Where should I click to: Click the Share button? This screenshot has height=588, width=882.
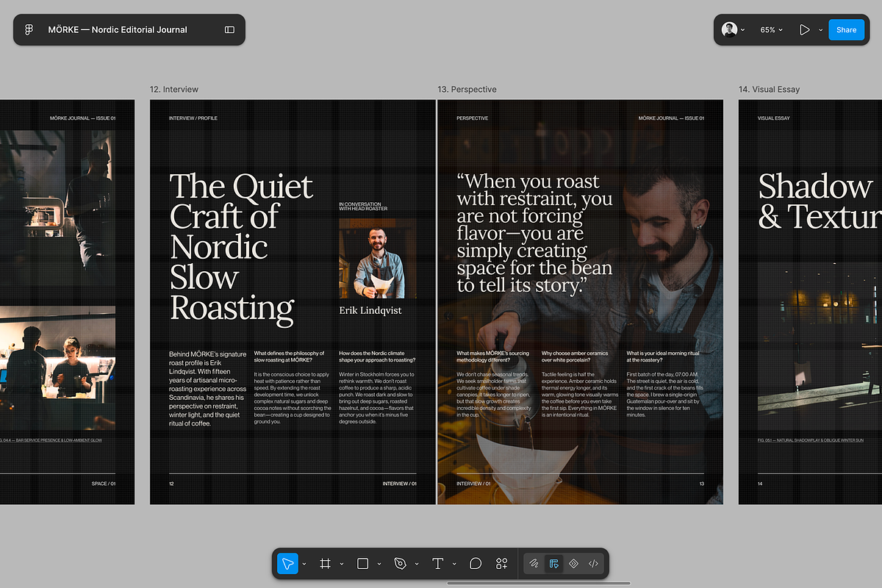846,30
